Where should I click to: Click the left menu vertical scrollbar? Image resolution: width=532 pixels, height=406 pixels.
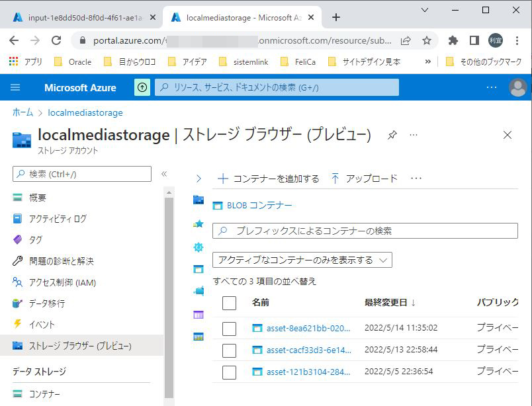[169, 298]
